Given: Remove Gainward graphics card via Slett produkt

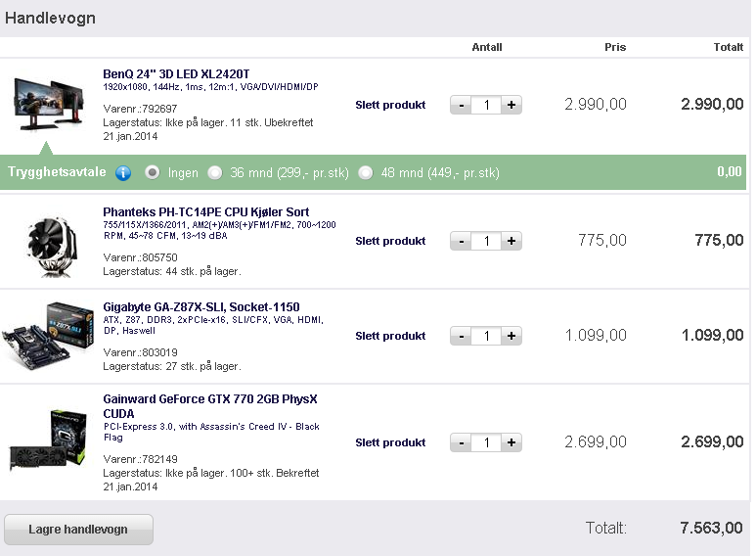Looking at the screenshot, I should 390,442.
